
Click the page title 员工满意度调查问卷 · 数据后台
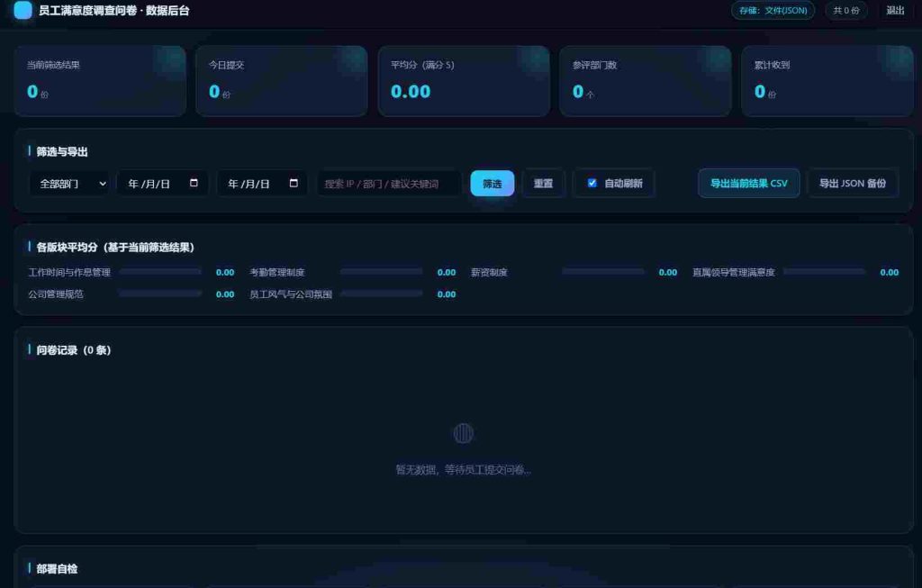[114, 10]
